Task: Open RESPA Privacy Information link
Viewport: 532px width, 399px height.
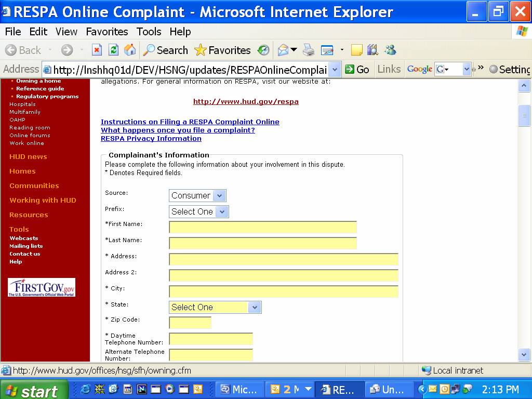Action: [x=151, y=138]
